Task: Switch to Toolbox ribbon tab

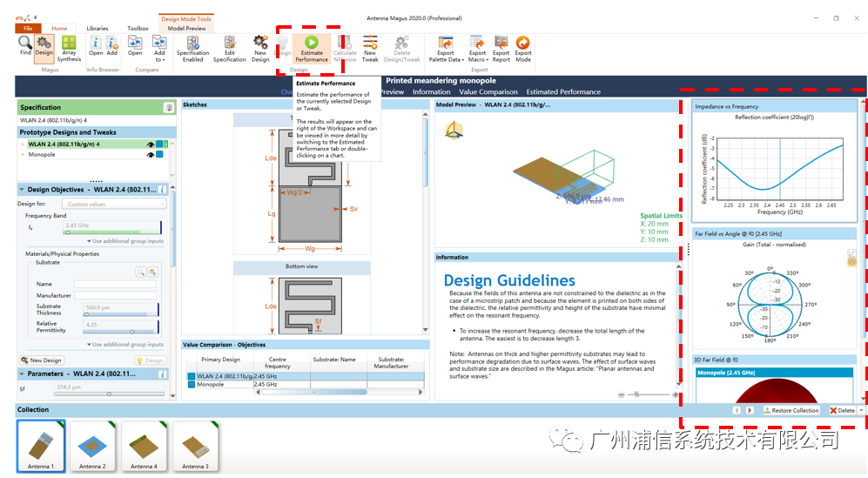Action: [x=138, y=28]
